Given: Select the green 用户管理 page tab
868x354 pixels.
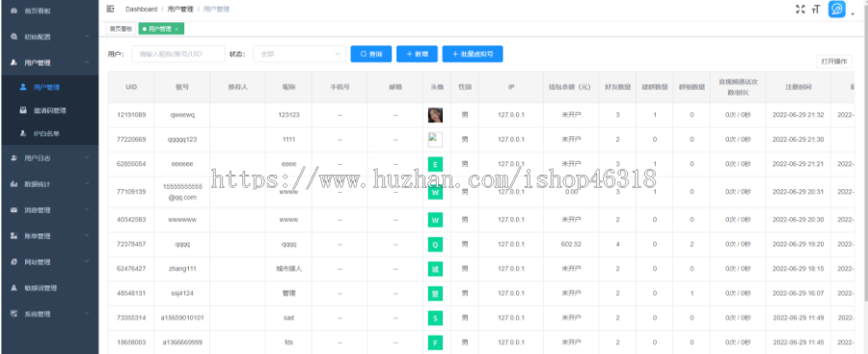Looking at the screenshot, I should point(161,29).
